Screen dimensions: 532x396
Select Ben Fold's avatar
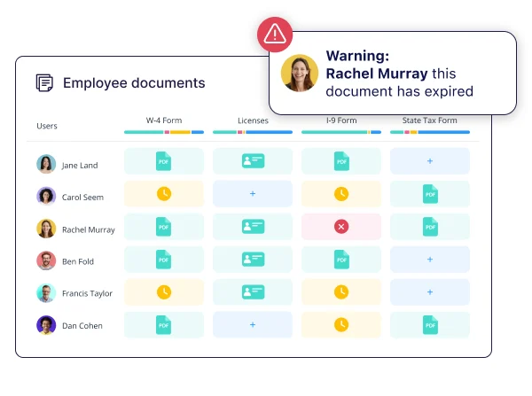[46, 260]
